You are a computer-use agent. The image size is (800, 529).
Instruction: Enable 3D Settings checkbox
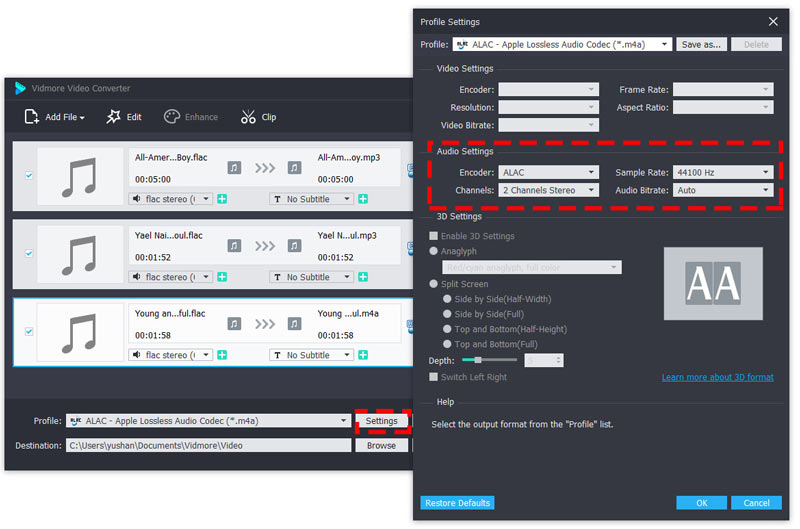tap(433, 236)
